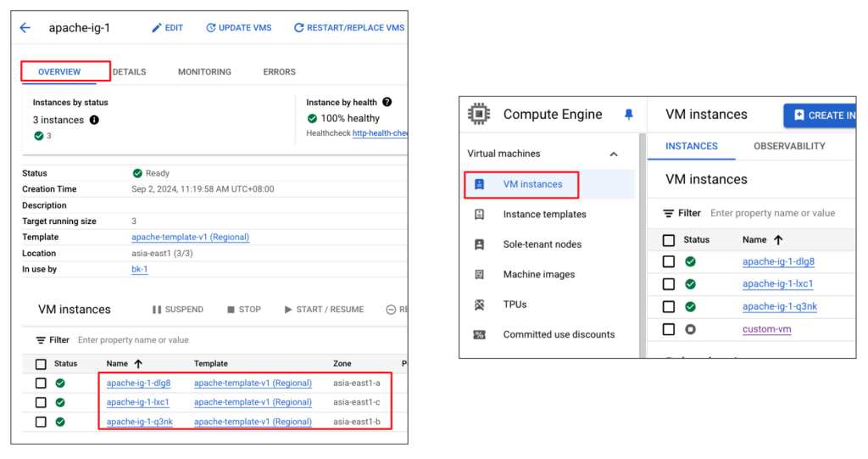Open the http-health-check link
The height and width of the screenshot is (459, 868).
380,133
